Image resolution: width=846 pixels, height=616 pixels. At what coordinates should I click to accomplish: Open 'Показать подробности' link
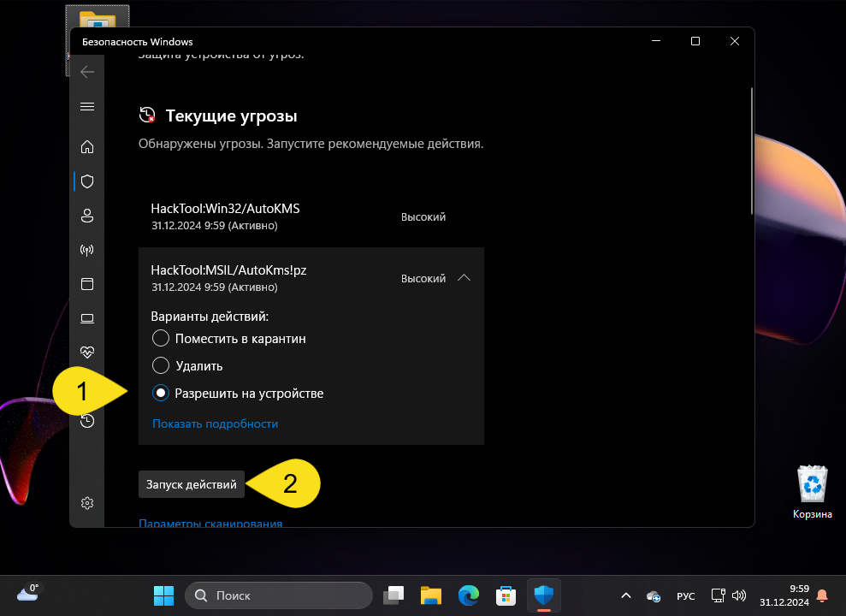pyautogui.click(x=214, y=423)
